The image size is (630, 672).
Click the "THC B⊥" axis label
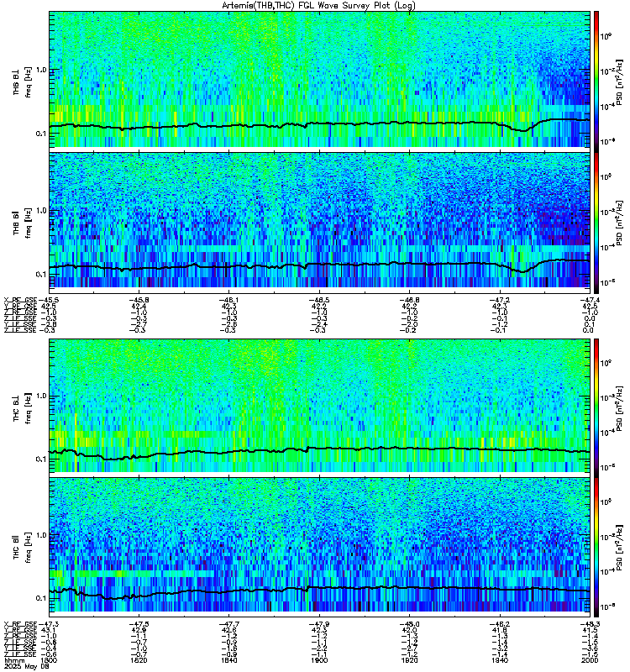pyautogui.click(x=16, y=408)
